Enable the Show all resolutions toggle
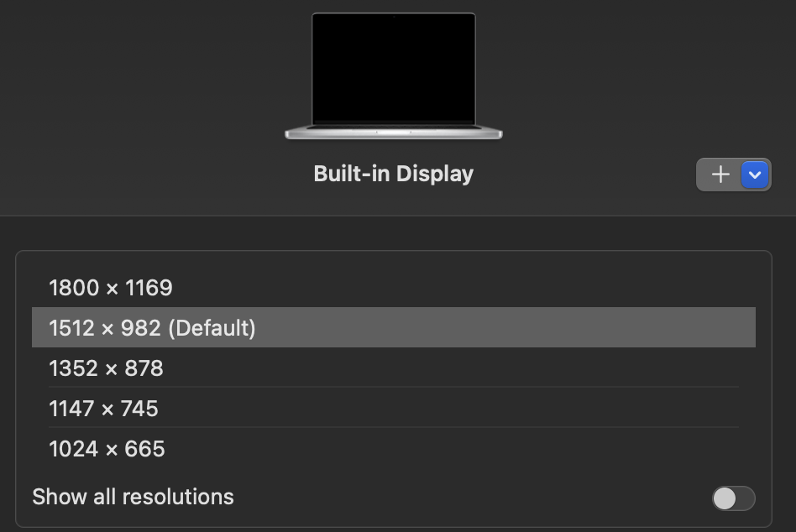The image size is (796, 532). click(733, 498)
